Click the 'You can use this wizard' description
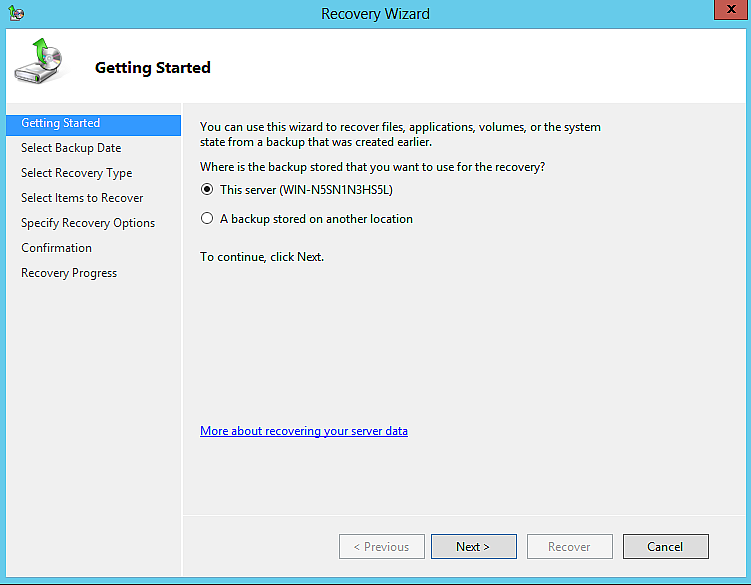This screenshot has width=751, height=585. click(x=400, y=134)
